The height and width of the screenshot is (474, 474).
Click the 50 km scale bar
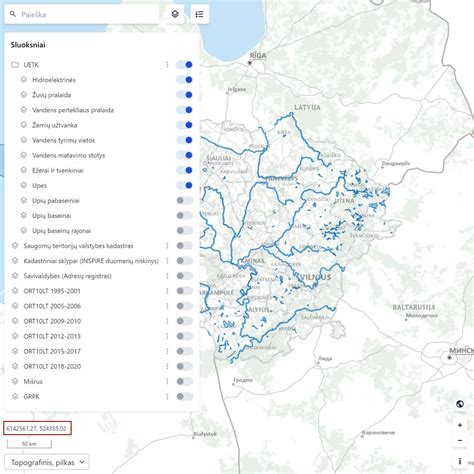coord(29,444)
